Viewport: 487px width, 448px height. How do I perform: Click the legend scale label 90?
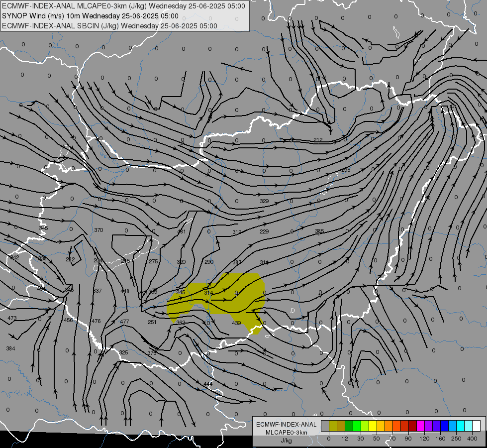(408, 439)
